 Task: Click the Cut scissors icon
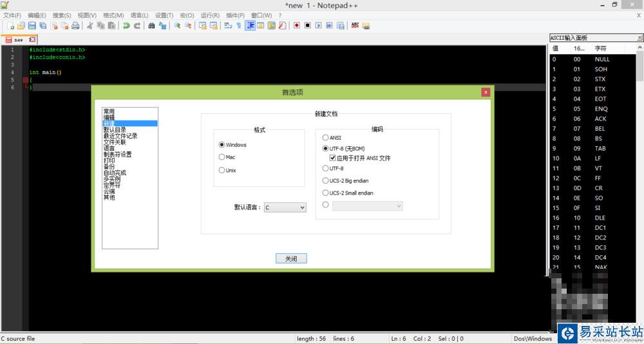[x=90, y=26]
